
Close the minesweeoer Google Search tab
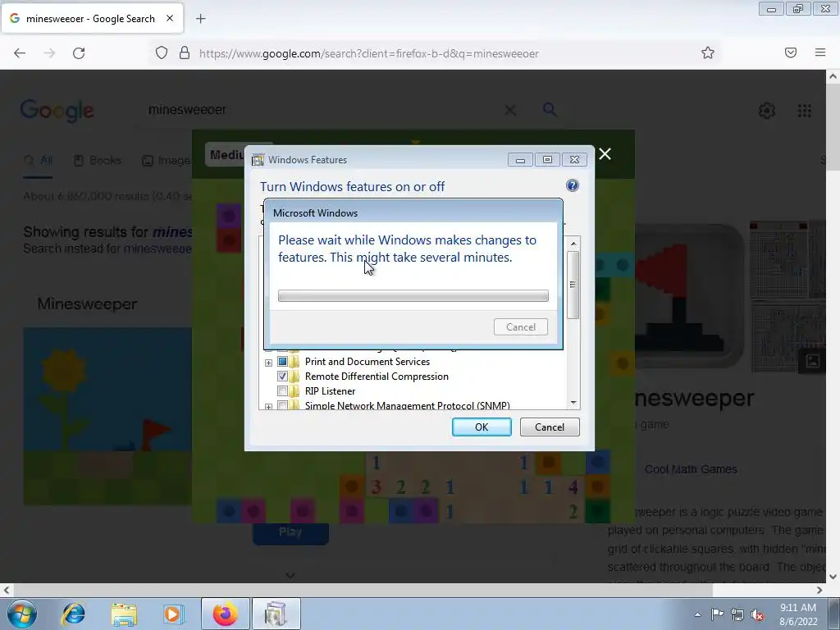click(170, 18)
